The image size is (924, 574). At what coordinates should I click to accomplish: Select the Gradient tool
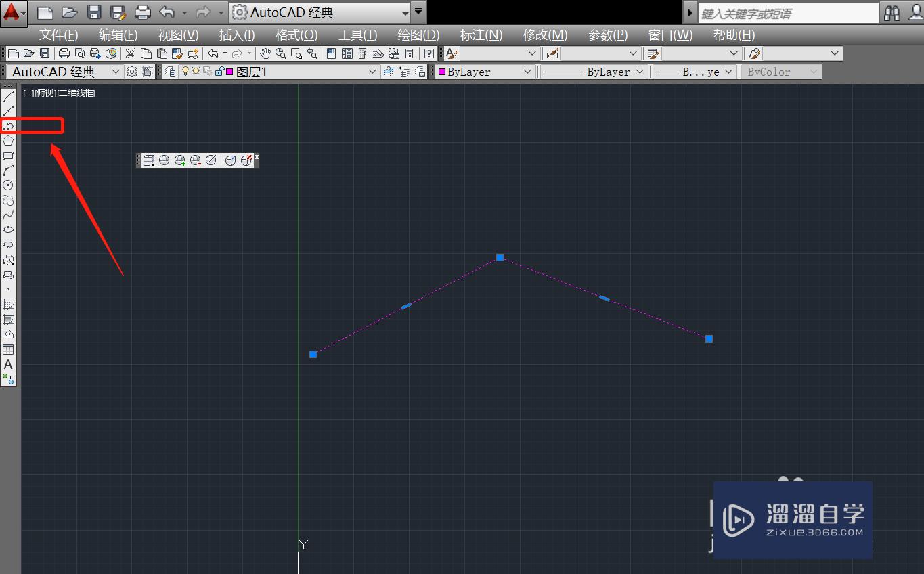8,319
